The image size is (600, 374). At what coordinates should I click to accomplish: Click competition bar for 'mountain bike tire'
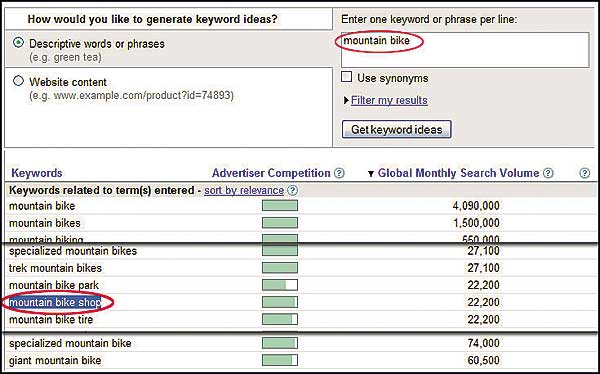point(280,319)
